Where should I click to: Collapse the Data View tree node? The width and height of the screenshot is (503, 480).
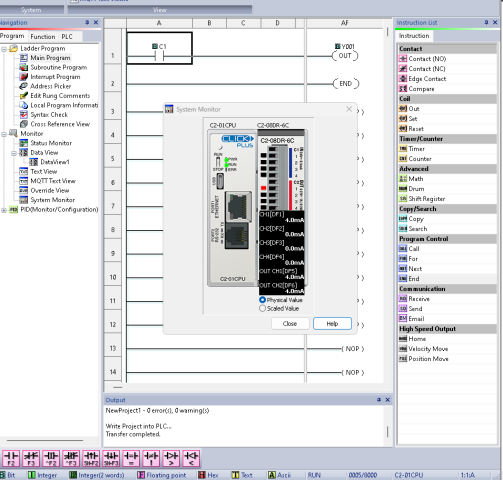14,153
